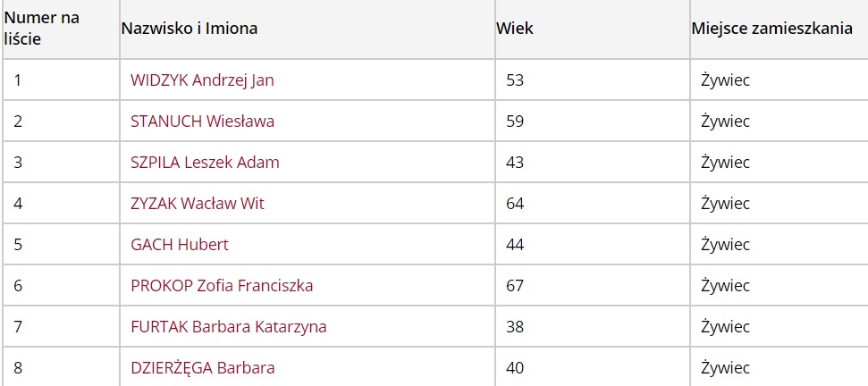Image resolution: width=868 pixels, height=386 pixels.
Task: Click the "Miejsce zamieszkania" column header
Action: coord(771,29)
